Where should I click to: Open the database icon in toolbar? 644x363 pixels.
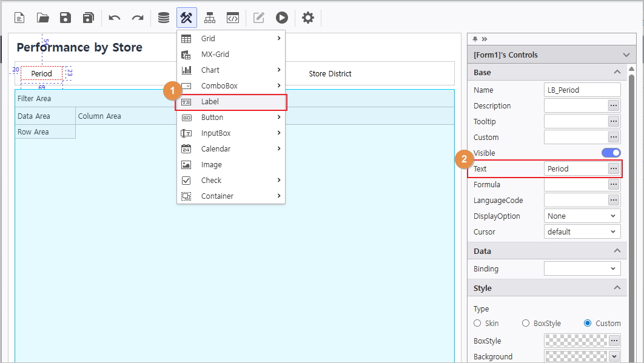click(x=164, y=18)
